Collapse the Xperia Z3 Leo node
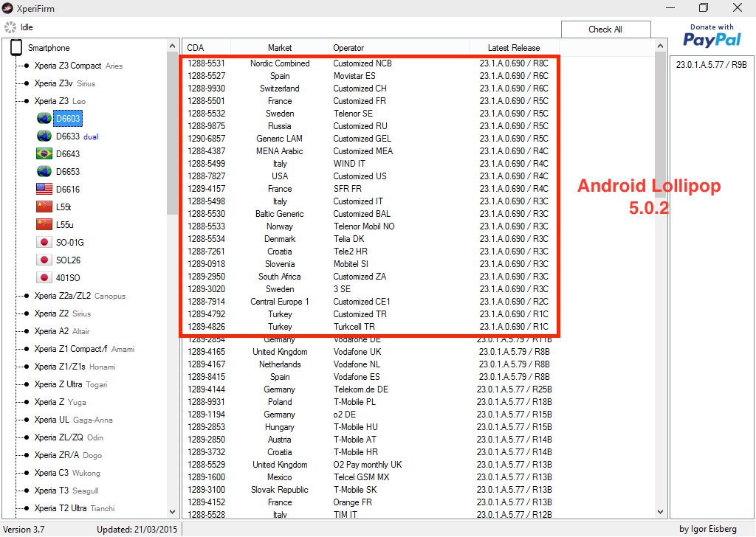756x537 pixels. click(26, 101)
